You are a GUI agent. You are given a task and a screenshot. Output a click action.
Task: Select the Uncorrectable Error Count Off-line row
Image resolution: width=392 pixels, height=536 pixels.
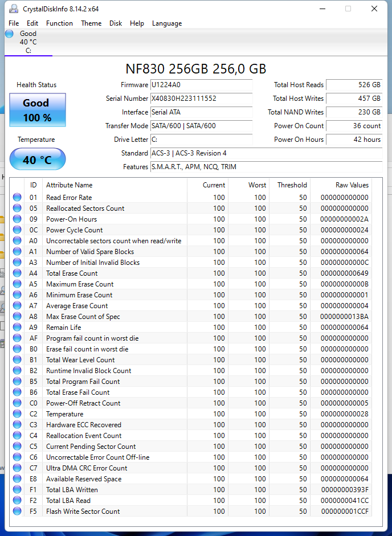[x=191, y=457]
